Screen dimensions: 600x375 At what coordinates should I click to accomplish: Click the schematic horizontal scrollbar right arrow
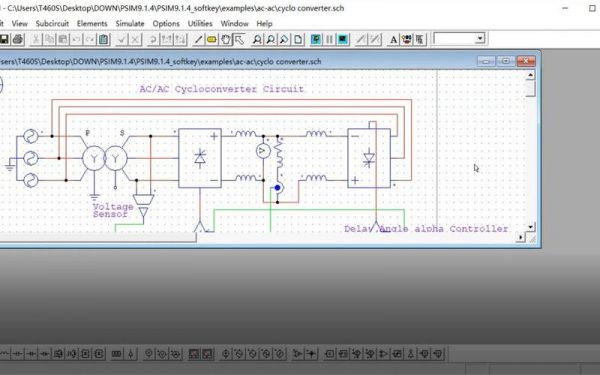520,237
